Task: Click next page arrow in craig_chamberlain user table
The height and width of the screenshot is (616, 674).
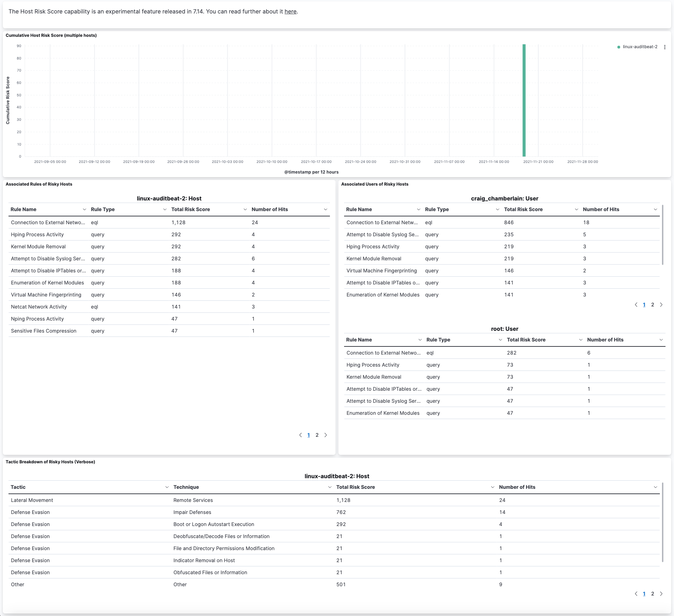Action: [661, 304]
